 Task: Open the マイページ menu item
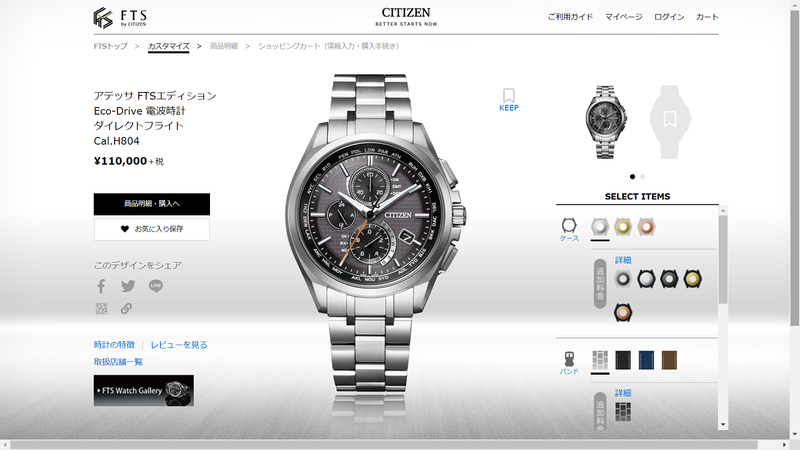pos(623,17)
